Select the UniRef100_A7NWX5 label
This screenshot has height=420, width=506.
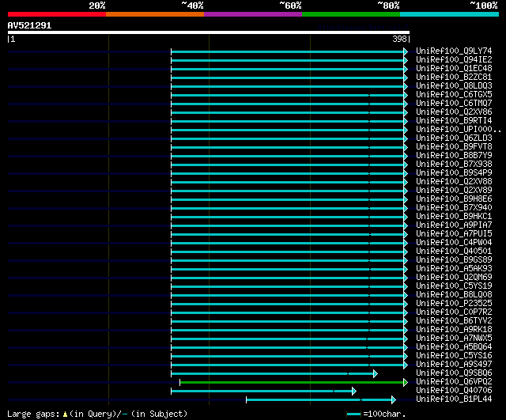(454, 339)
